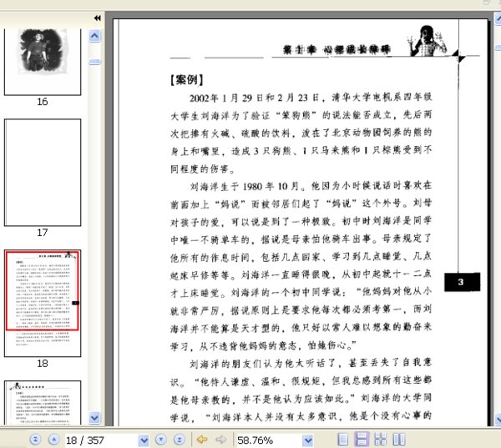Click the zoom field showing 58.76%

coord(269,440)
